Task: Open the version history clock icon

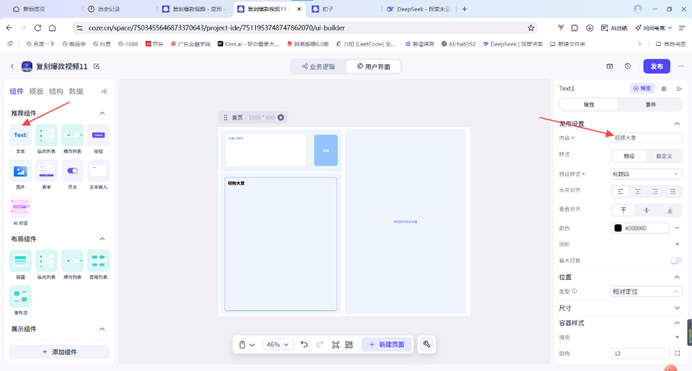Action: [628, 66]
